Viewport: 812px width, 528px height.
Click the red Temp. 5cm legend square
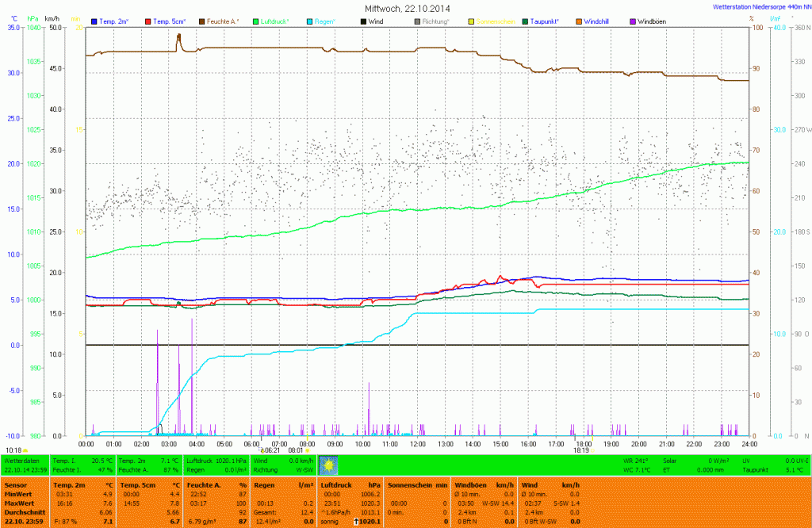[x=147, y=21]
